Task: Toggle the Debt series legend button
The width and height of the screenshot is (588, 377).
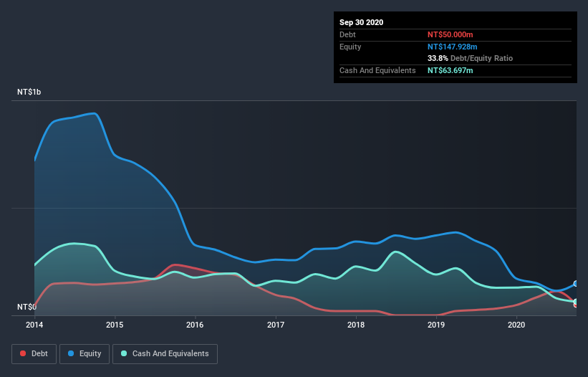Action: 34,354
